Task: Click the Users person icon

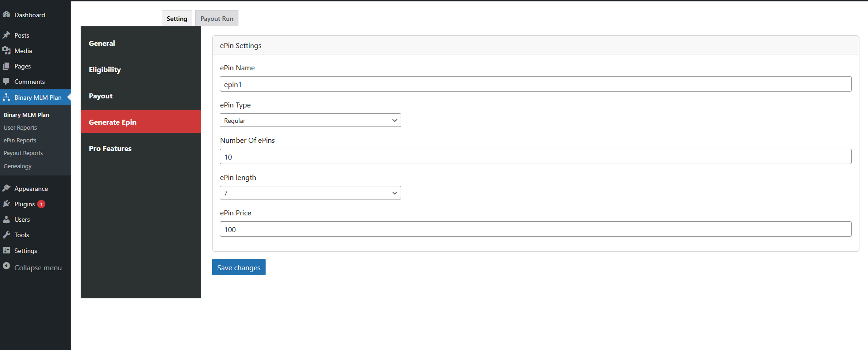Action: (x=6, y=219)
